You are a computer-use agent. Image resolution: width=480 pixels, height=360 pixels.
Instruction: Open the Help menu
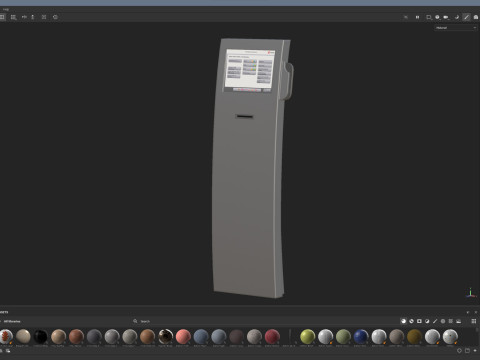6,9
